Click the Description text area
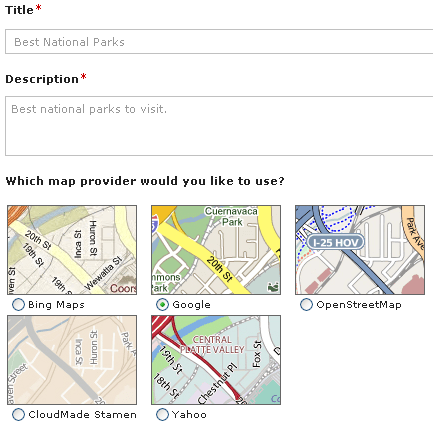This screenshot has height=427, width=433. [219, 126]
